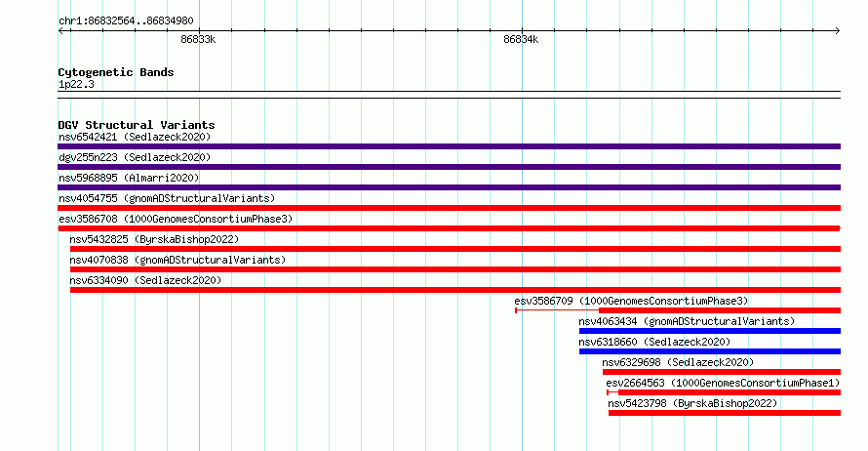The image size is (868, 451).
Task: Click the 86834k ruler tick label
Action: click(521, 39)
